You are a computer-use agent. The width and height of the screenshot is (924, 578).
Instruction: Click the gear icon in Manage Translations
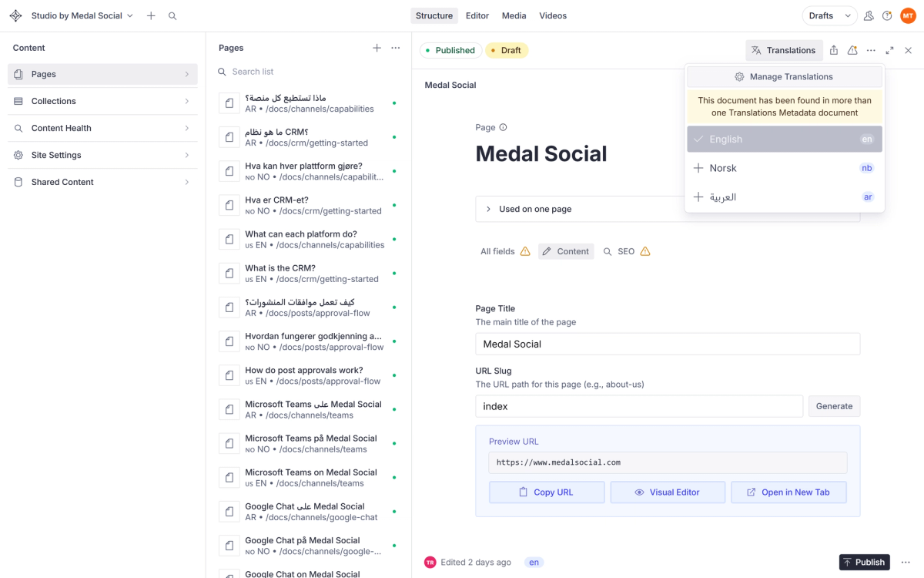click(x=739, y=77)
